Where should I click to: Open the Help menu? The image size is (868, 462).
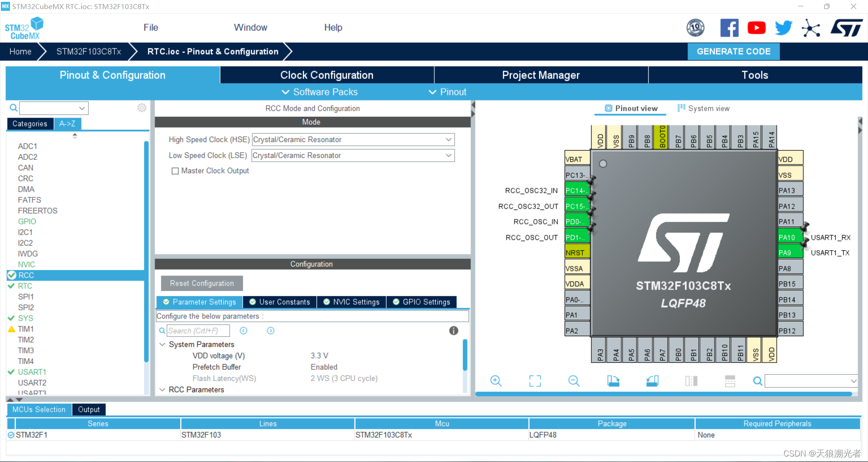(333, 28)
